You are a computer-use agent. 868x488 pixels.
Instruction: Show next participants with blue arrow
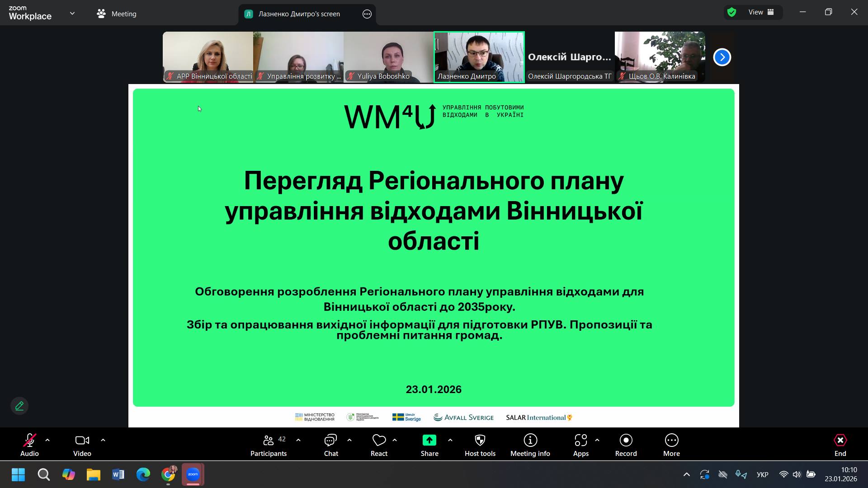tap(722, 57)
